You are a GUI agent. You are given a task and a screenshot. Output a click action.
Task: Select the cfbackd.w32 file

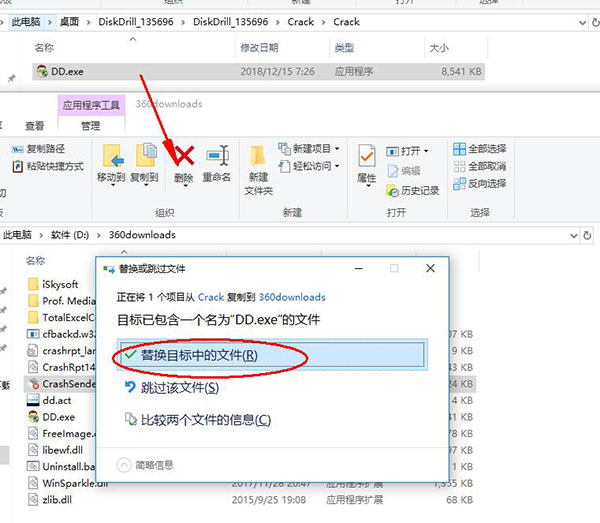point(61,334)
